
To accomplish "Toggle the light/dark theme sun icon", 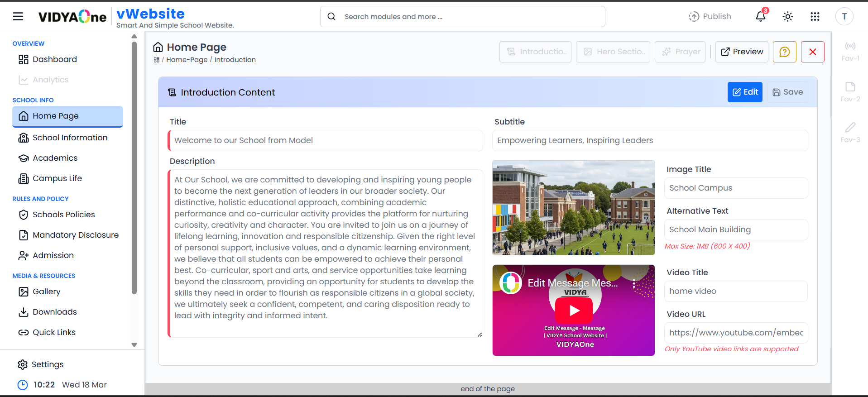I will [788, 16].
